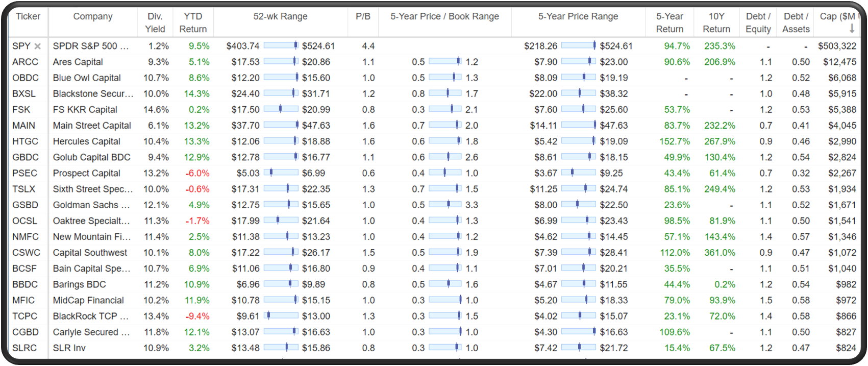
Task: Click the SPY 52-week range bar
Action: [x=281, y=45]
